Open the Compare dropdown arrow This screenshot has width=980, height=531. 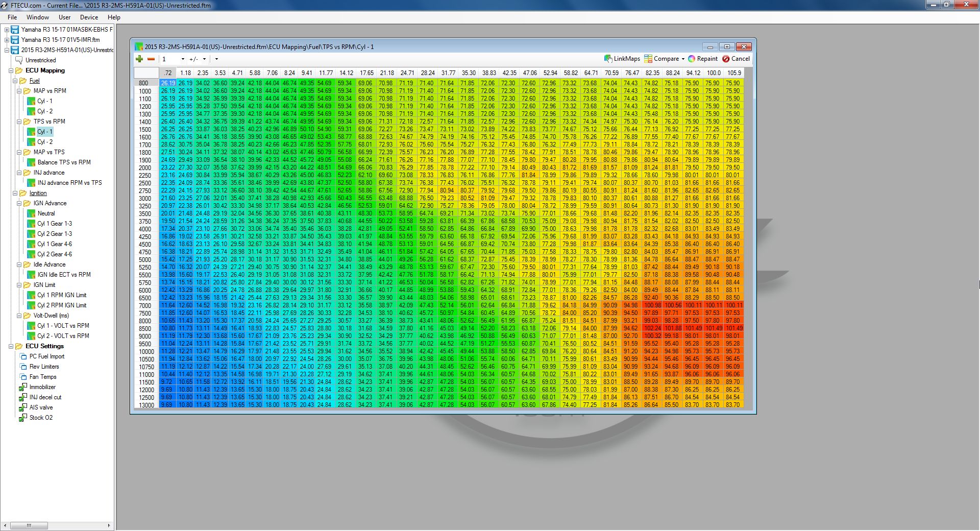683,59
